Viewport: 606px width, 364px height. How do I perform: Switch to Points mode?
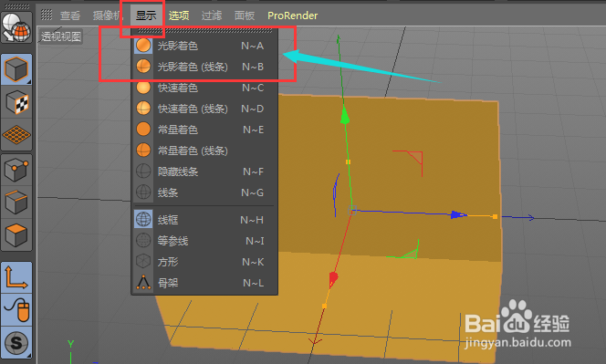tap(16, 170)
